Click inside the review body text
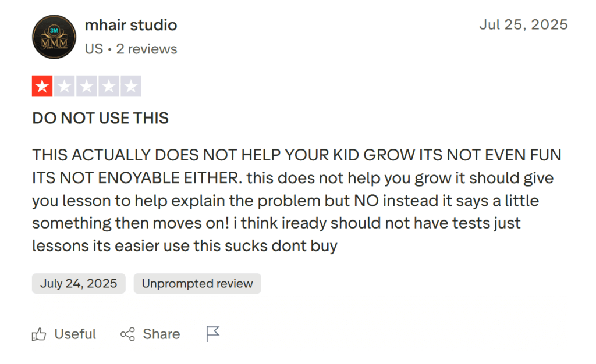The width and height of the screenshot is (596, 364). [x=291, y=200]
